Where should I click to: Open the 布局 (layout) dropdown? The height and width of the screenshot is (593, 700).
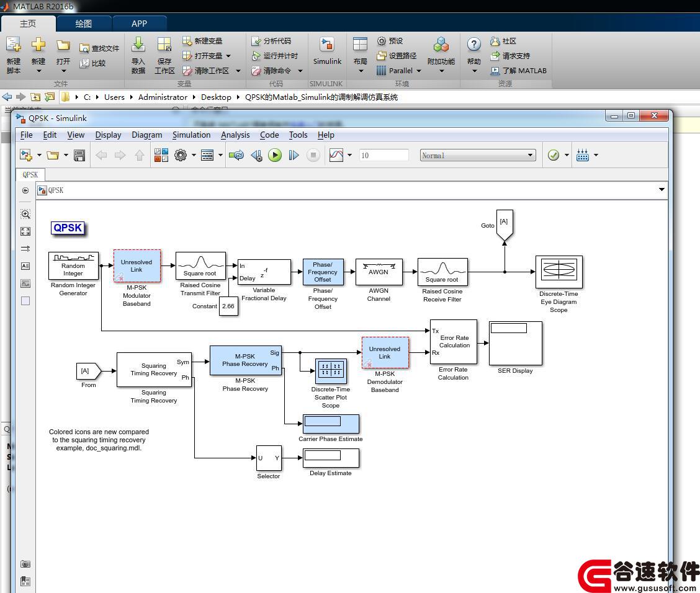(x=361, y=71)
